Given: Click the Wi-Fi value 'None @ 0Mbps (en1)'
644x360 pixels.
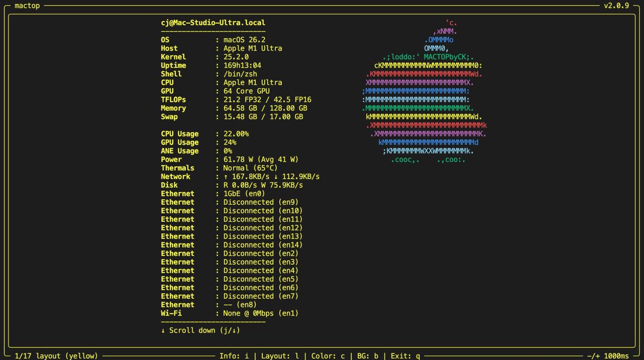Looking at the screenshot, I should tap(261, 313).
